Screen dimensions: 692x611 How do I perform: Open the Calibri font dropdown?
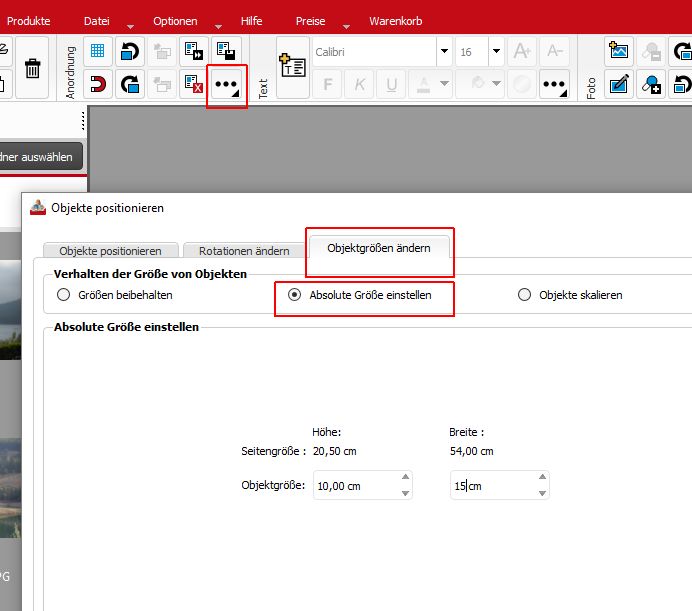click(x=443, y=52)
